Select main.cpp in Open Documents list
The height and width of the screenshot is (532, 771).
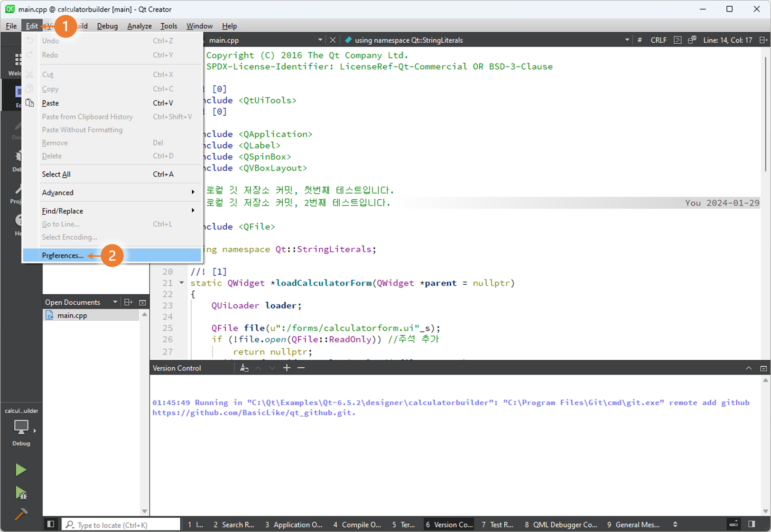(91, 315)
